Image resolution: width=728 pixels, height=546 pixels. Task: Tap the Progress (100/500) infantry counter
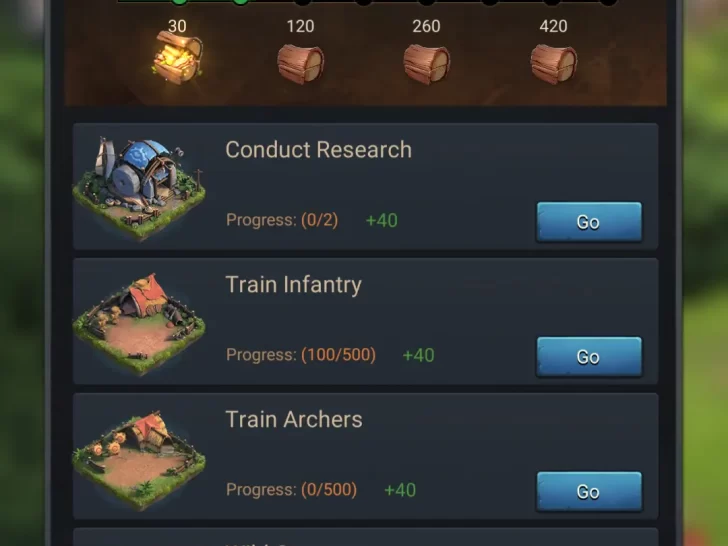pos(301,355)
